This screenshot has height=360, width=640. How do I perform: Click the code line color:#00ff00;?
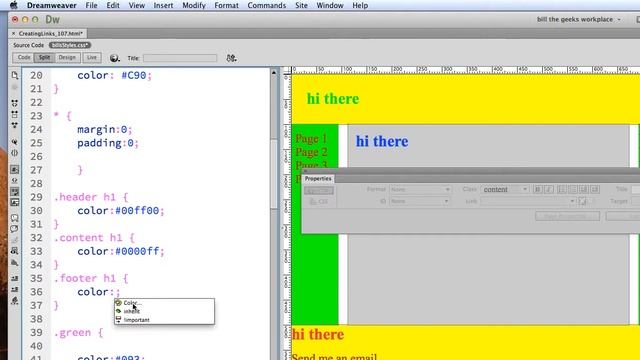tap(121, 211)
